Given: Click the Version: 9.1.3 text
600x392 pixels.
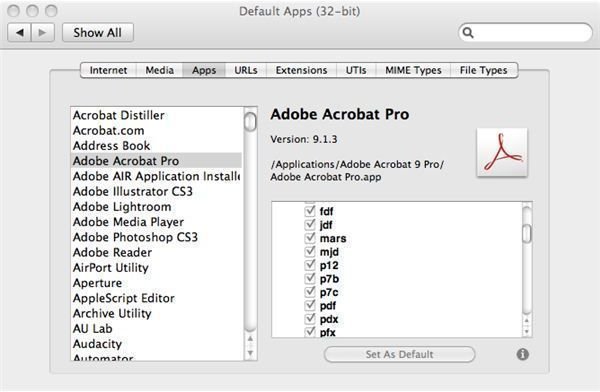Looking at the screenshot, I should [x=304, y=139].
